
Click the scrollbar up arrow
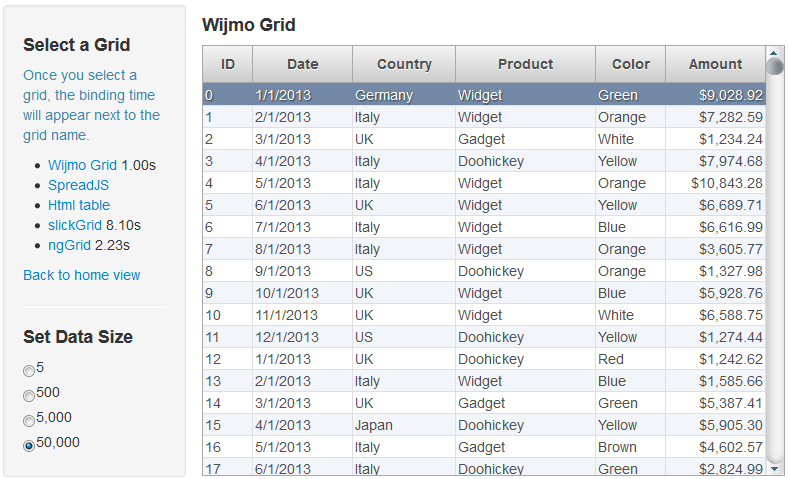tap(774, 52)
